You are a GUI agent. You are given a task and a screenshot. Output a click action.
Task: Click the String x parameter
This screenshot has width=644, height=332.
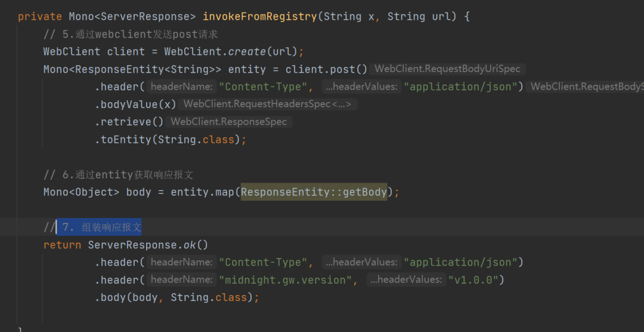point(349,17)
